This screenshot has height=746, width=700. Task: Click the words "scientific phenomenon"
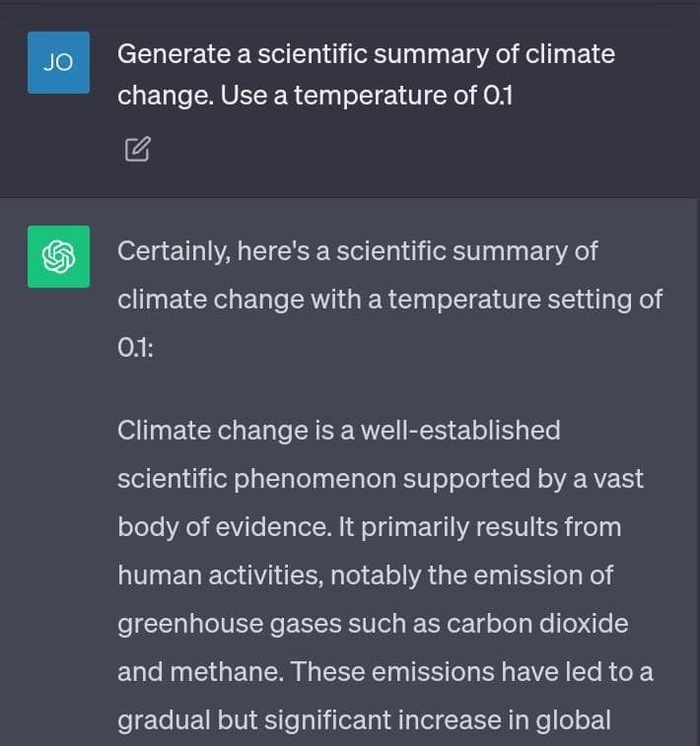257,479
